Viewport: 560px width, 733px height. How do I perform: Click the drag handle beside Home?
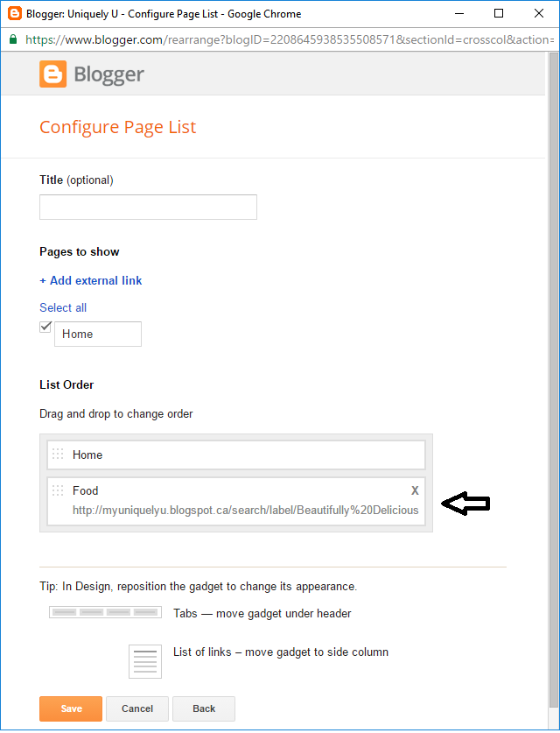coord(58,454)
